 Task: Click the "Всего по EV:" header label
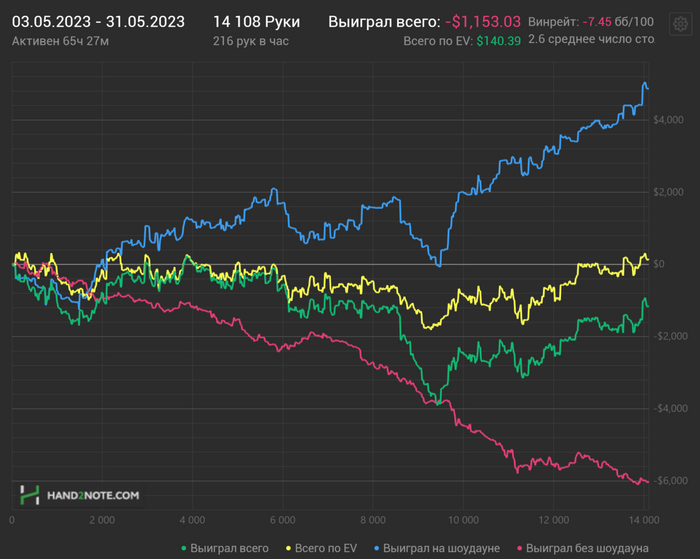click(438, 41)
